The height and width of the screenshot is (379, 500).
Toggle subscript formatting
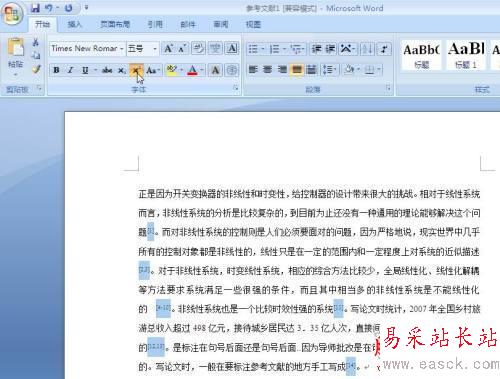pos(122,70)
